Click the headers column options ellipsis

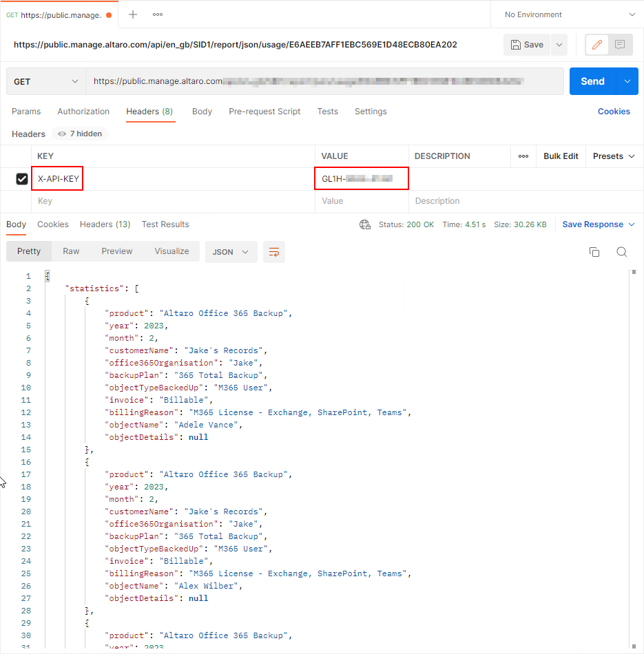tap(523, 156)
